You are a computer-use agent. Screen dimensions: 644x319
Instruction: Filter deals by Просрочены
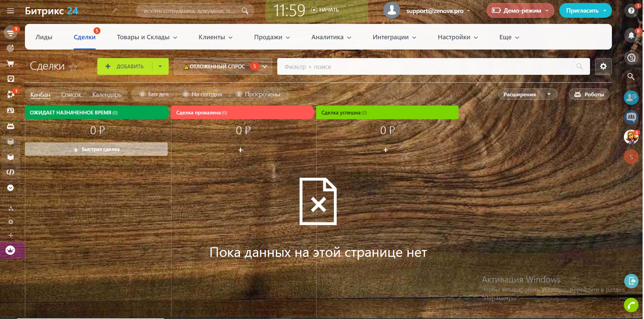click(258, 94)
